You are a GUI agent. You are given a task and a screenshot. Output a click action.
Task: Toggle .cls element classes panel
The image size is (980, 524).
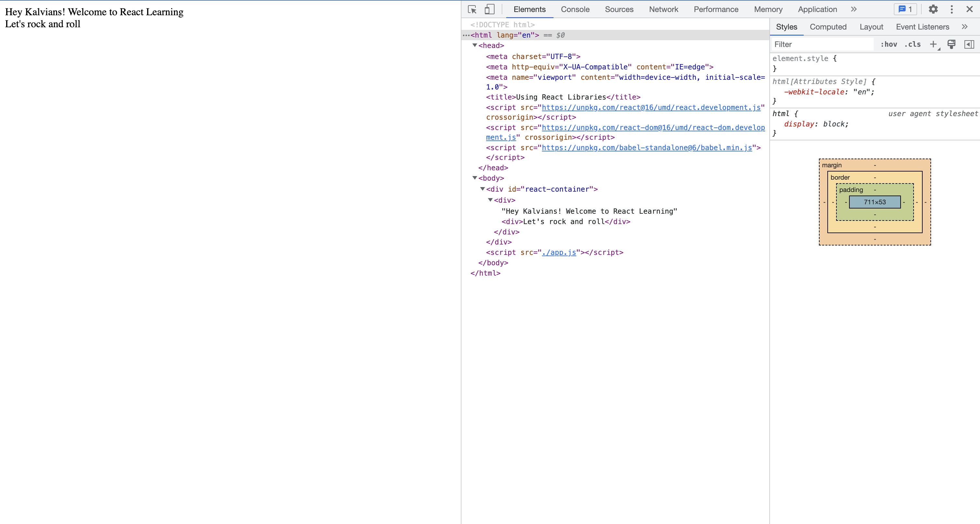pyautogui.click(x=912, y=44)
